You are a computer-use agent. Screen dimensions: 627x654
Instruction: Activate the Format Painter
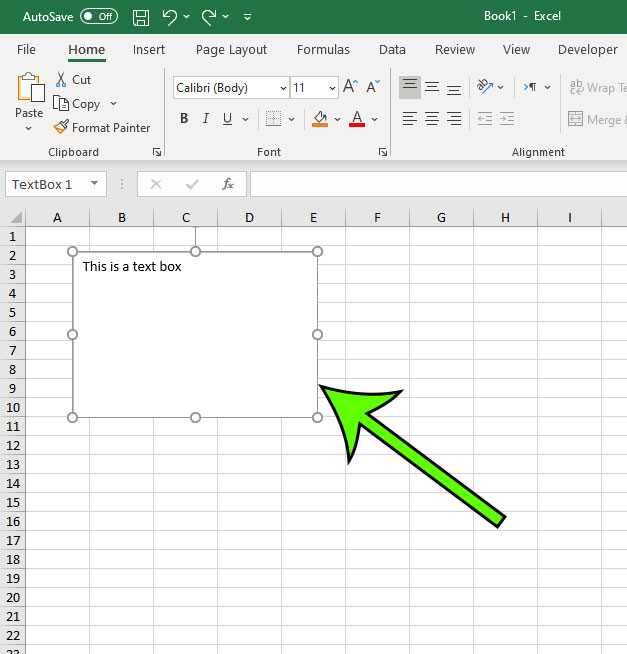[102, 127]
